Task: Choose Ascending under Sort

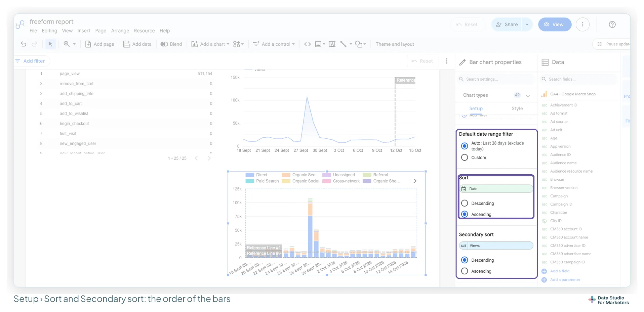Action: (x=465, y=214)
